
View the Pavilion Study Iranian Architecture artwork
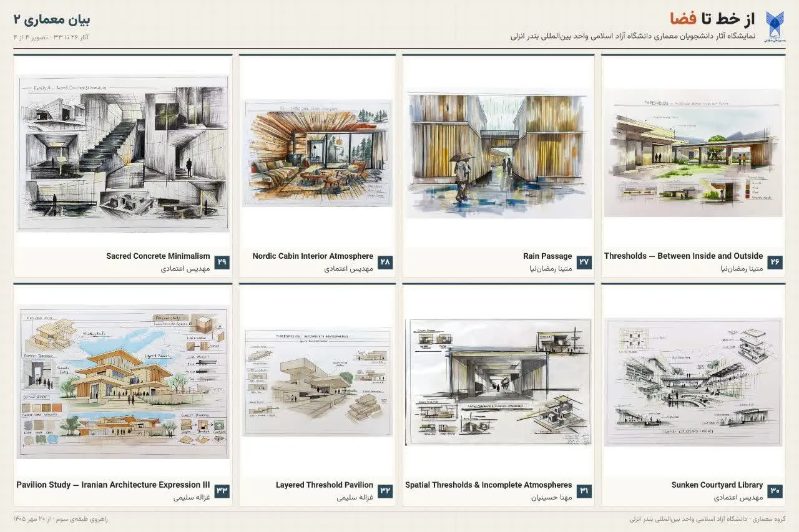click(123, 382)
